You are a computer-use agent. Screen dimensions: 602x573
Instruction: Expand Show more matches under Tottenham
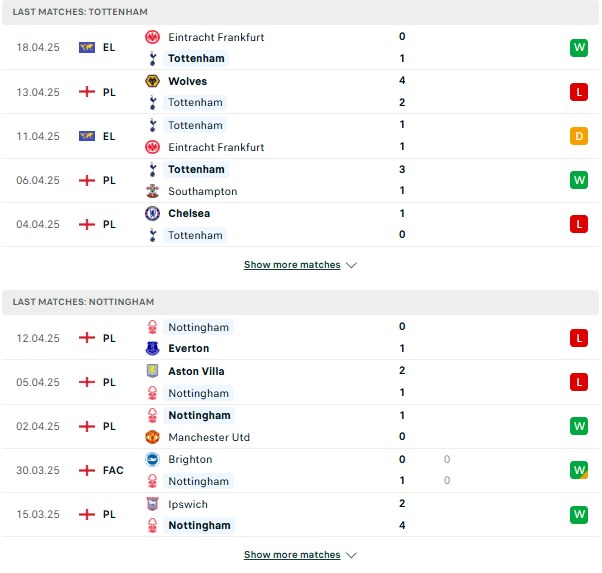point(292,265)
